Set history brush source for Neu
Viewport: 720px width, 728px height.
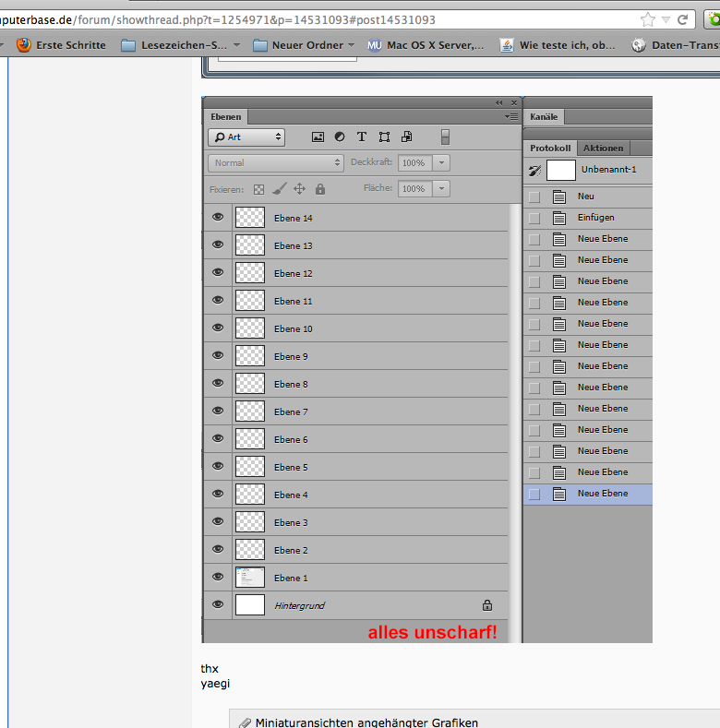pos(534,197)
